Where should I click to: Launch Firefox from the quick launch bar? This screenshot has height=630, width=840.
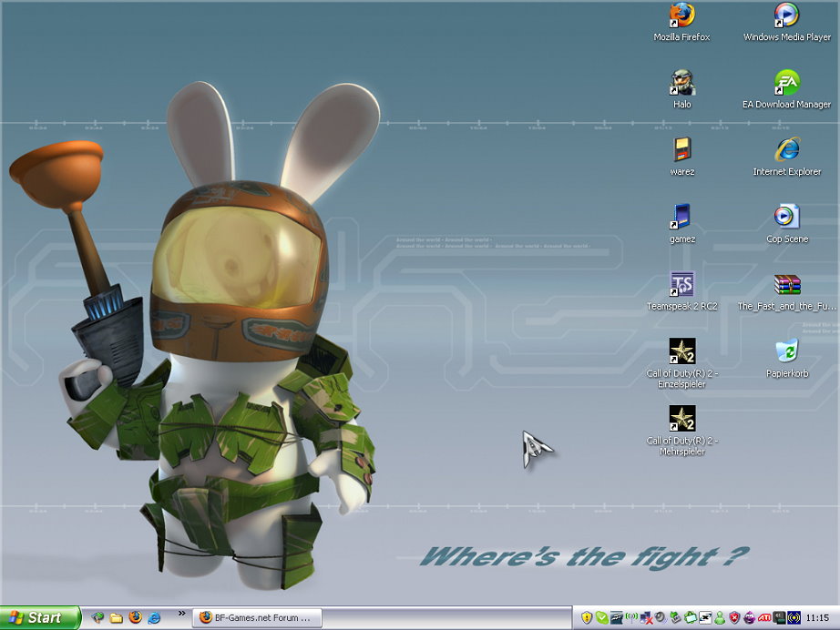(x=135, y=617)
